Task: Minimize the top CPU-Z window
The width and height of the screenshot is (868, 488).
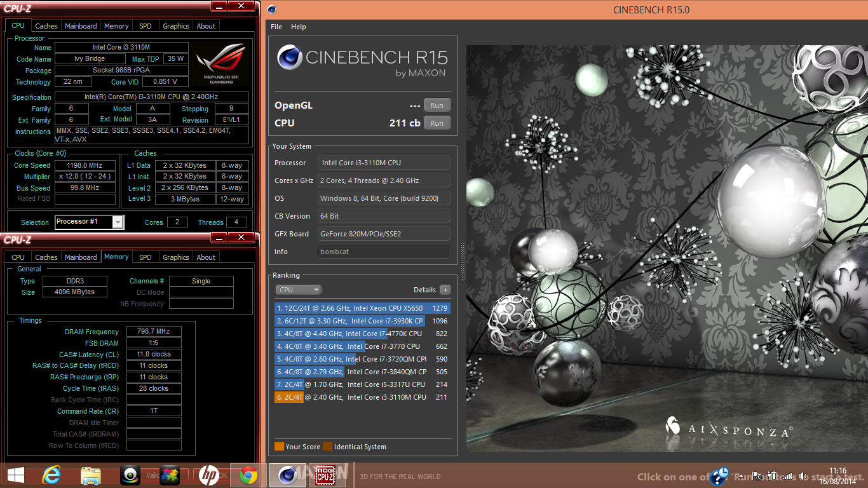Action: tap(219, 6)
